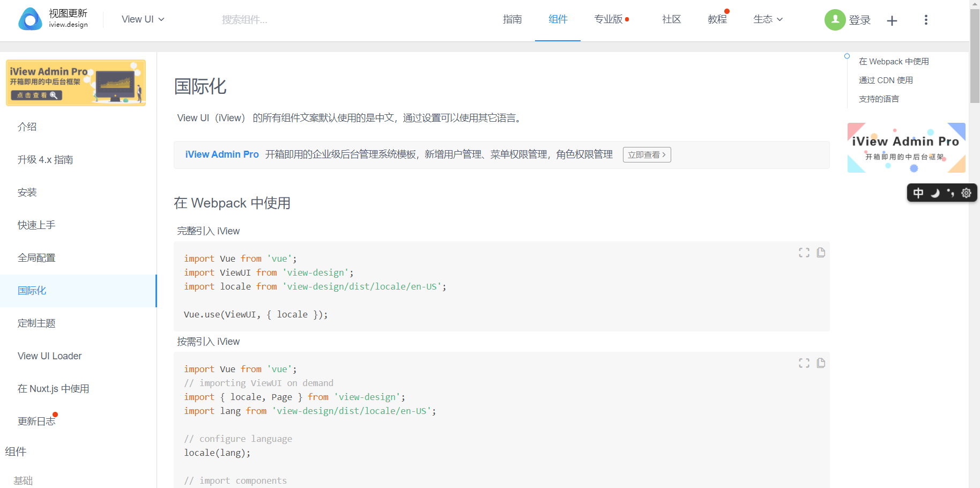Open 安装 sidebar item
The width and height of the screenshot is (980, 488).
point(78,192)
